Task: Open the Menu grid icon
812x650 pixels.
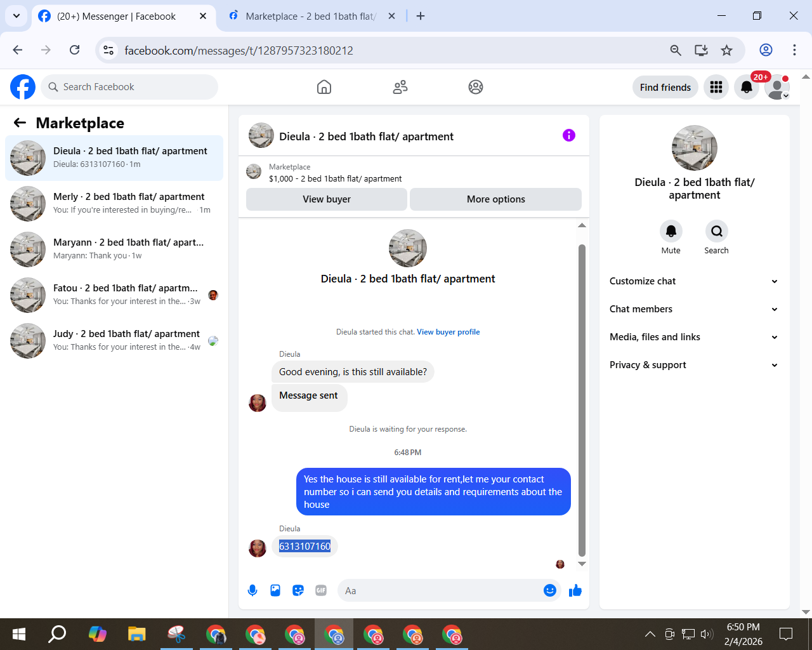Action: pos(716,87)
